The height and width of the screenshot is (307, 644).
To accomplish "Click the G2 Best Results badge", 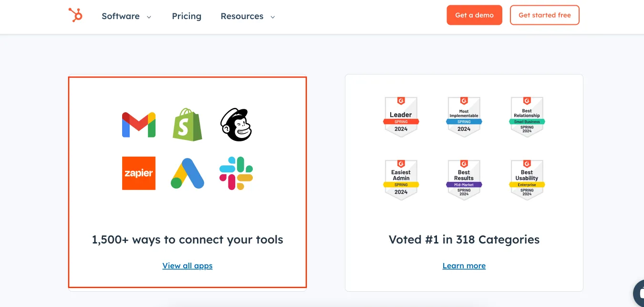I will 464,180.
